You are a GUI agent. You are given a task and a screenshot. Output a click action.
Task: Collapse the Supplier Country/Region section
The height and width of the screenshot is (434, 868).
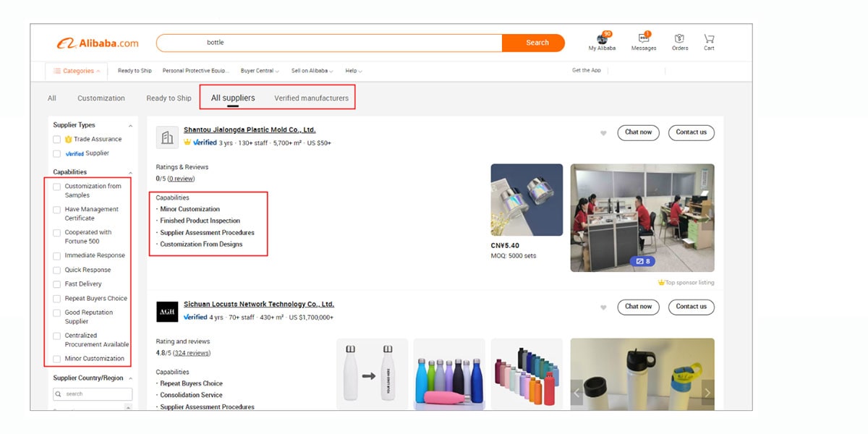130,378
